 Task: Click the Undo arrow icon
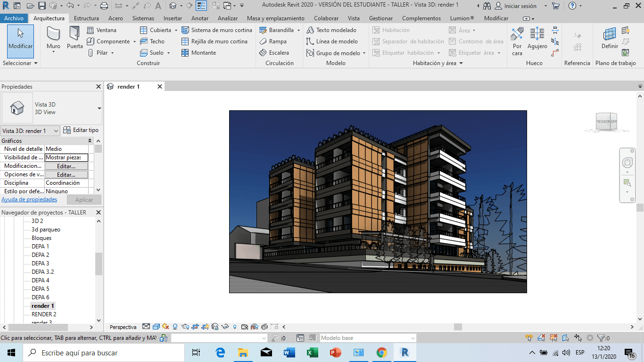[x=70, y=6]
